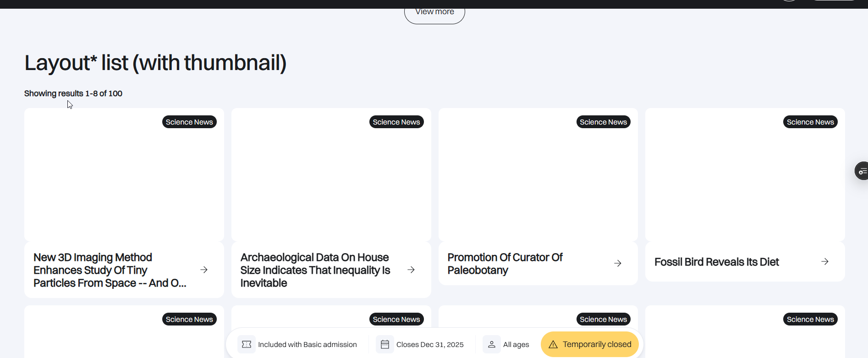Click arrow icon beside New 3D Imaging Method article
Viewport: 868px width, 358px height.
click(204, 270)
